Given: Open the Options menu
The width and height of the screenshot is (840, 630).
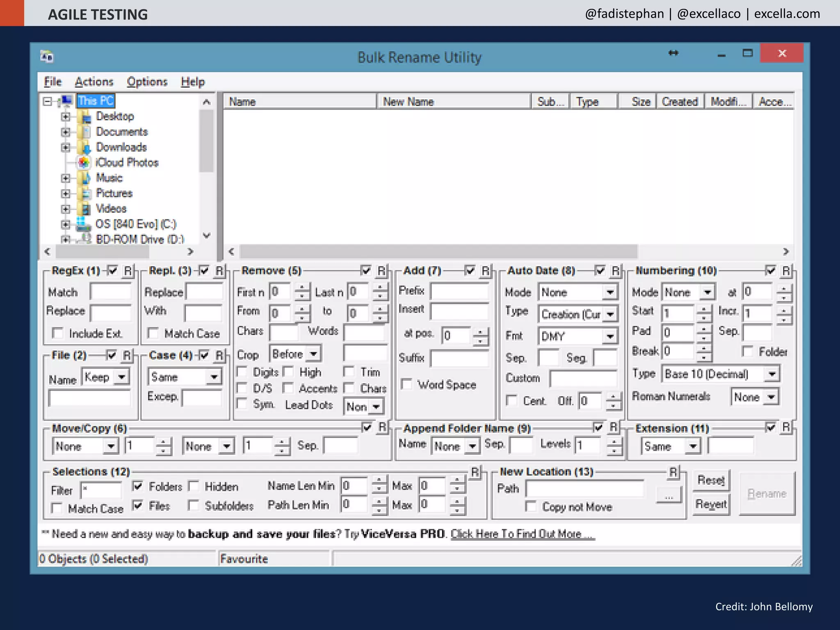Looking at the screenshot, I should (x=147, y=82).
